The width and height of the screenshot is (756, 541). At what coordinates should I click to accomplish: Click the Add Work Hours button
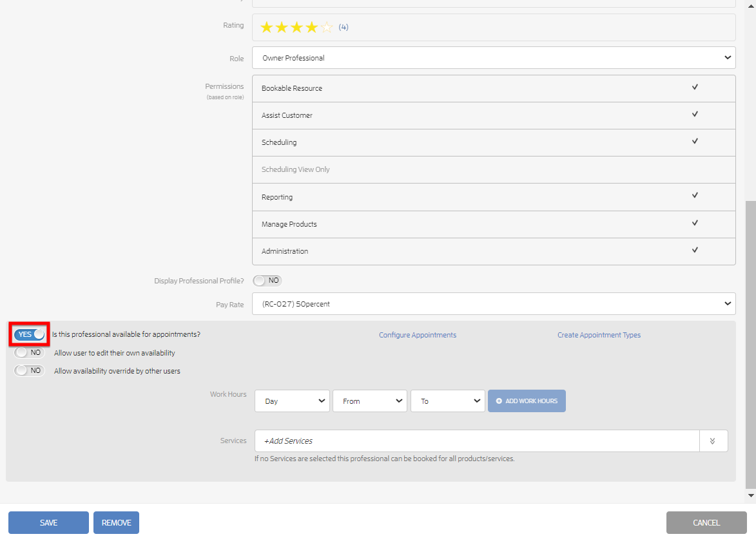(527, 401)
